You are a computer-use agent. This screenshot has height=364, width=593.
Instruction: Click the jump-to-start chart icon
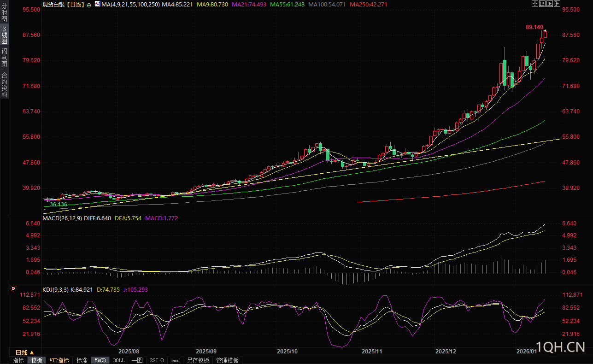point(542,4)
